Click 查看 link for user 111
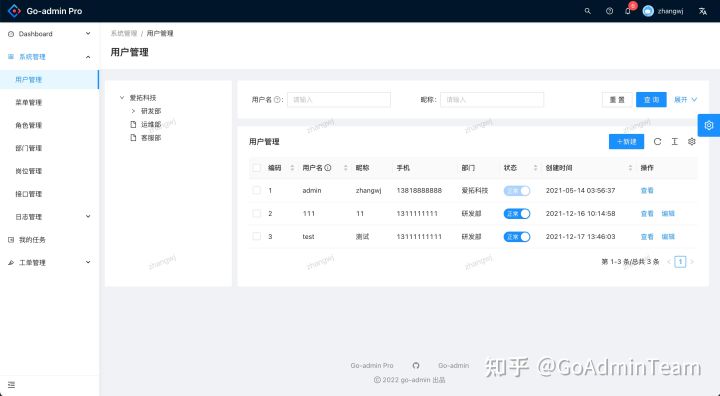This screenshot has height=396, width=720. click(647, 213)
